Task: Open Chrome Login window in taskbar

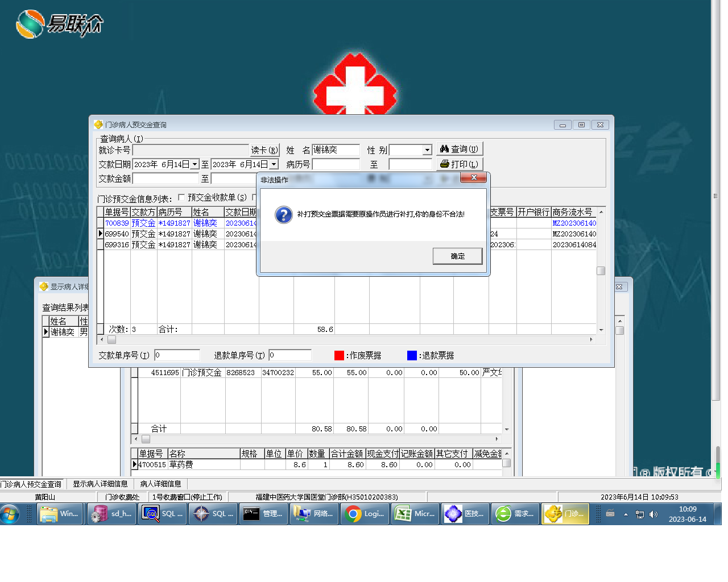Action: coord(365,514)
